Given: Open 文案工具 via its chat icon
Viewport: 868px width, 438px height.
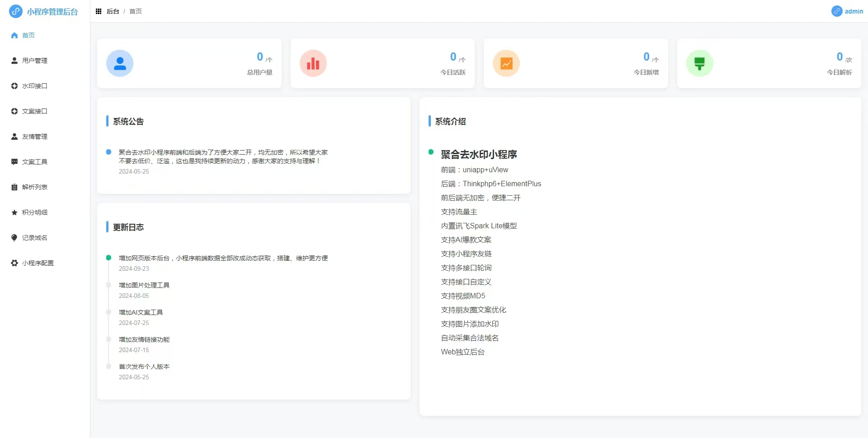Looking at the screenshot, I should tap(14, 161).
